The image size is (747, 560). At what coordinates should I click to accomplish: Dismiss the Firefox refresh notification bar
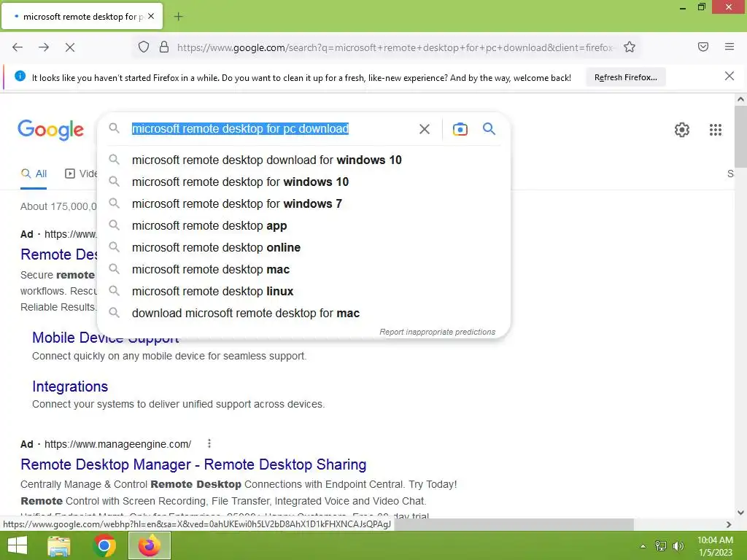point(729,76)
